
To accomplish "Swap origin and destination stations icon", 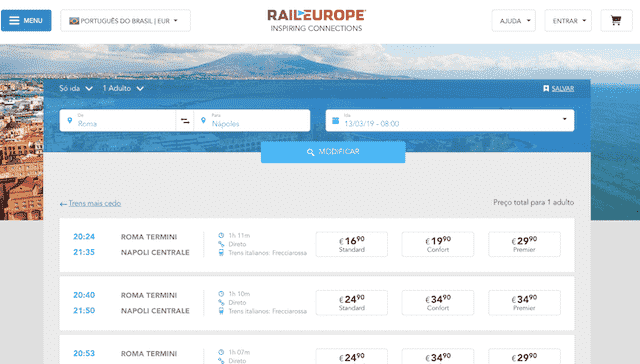I will (185, 121).
